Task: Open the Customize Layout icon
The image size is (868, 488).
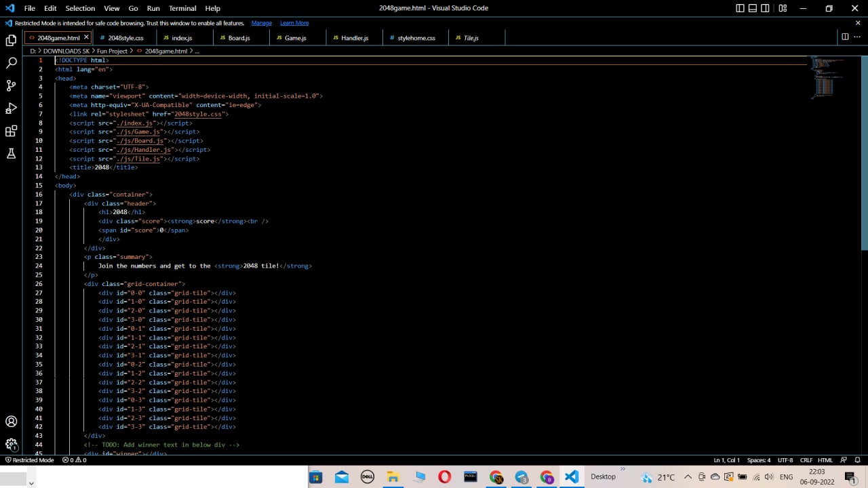Action: point(783,8)
